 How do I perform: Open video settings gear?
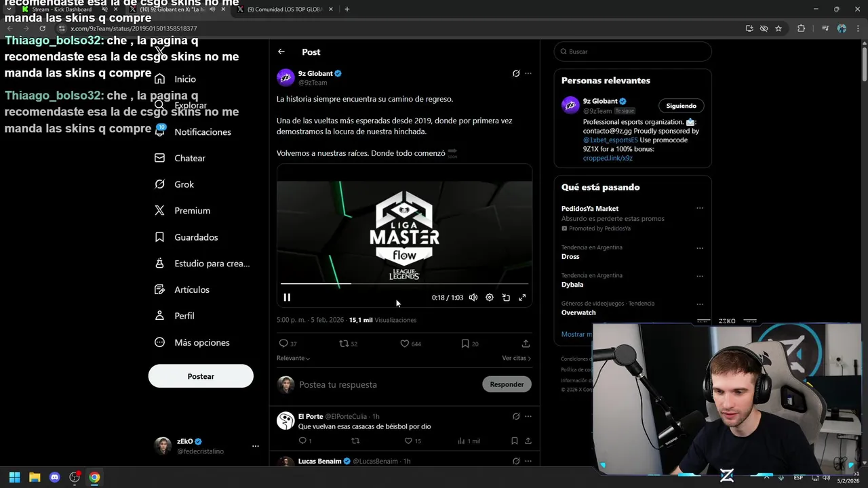pyautogui.click(x=490, y=298)
